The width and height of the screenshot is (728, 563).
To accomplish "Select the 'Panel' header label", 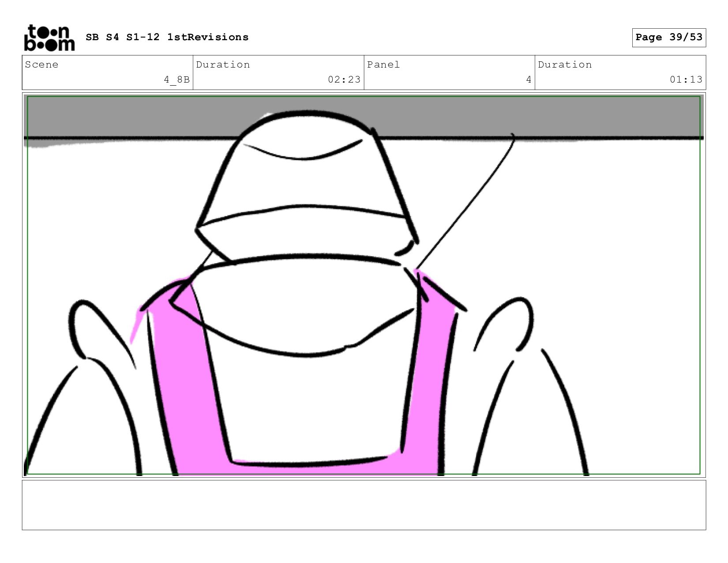I will click(x=383, y=64).
